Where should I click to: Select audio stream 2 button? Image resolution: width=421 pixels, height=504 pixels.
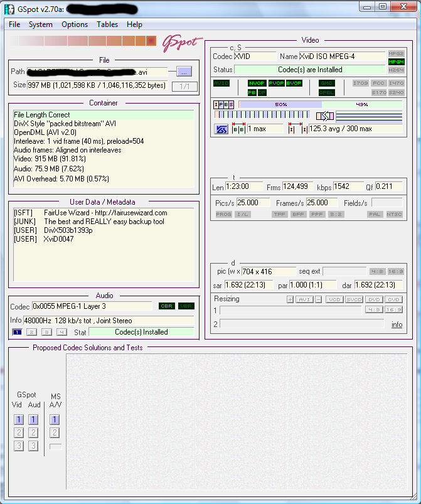click(31, 333)
